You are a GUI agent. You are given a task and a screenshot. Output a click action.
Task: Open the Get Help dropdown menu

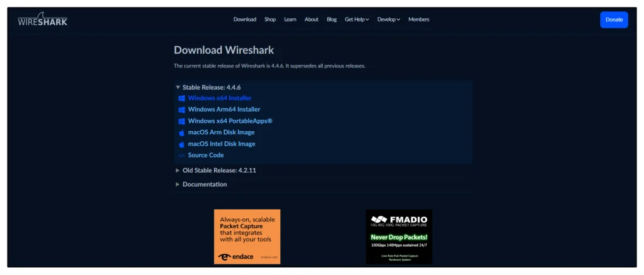(x=357, y=20)
